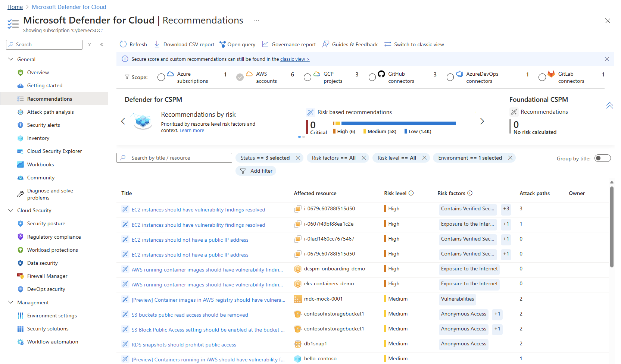Click the Risk level info icon
Screen dimensions: 621x364
411,193
